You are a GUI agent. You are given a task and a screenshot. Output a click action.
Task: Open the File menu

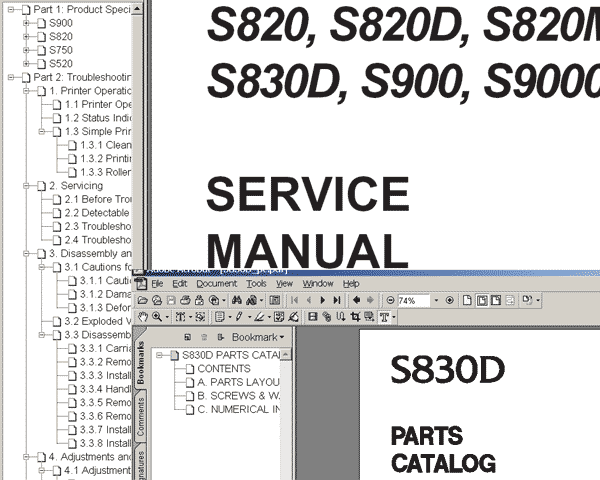click(x=157, y=284)
